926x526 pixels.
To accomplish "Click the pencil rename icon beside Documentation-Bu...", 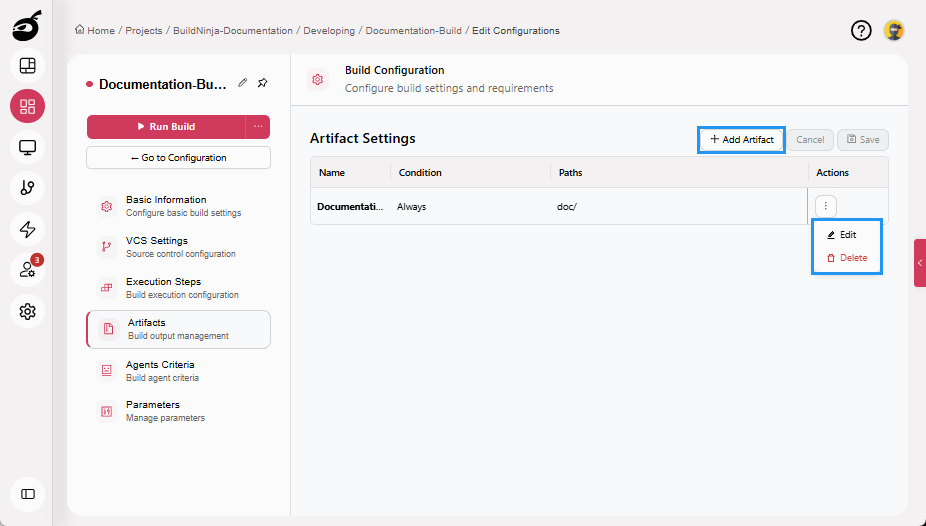I will [x=243, y=83].
